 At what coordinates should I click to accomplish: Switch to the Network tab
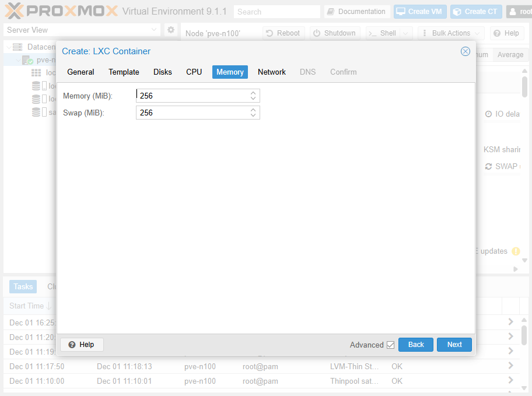click(272, 72)
